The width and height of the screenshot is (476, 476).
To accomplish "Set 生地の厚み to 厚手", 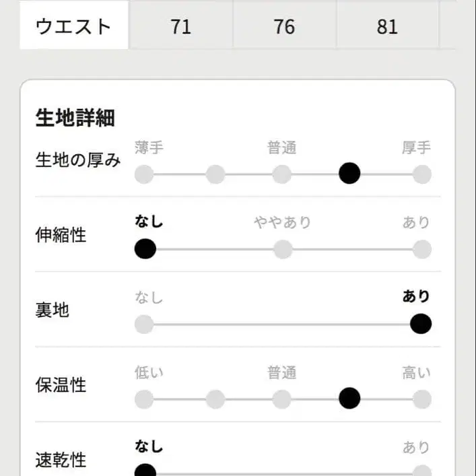I will [421, 174].
